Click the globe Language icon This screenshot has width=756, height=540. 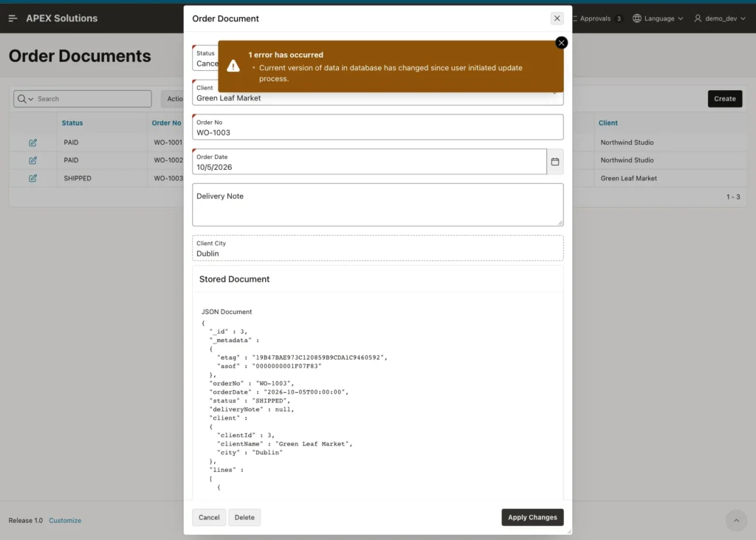click(x=637, y=18)
